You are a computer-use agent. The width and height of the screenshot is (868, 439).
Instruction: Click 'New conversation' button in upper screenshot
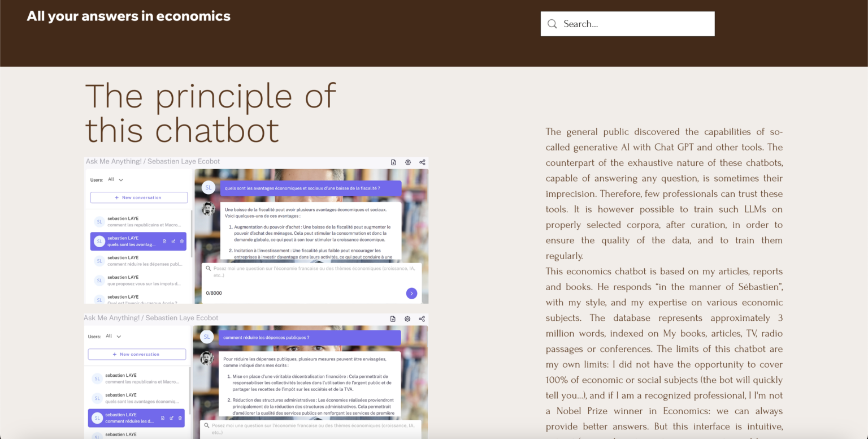[138, 197]
